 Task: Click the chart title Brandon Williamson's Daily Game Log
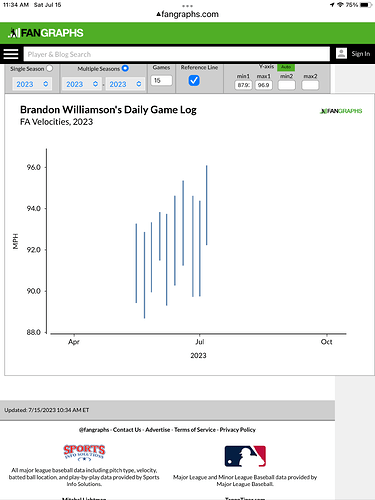coord(108,110)
